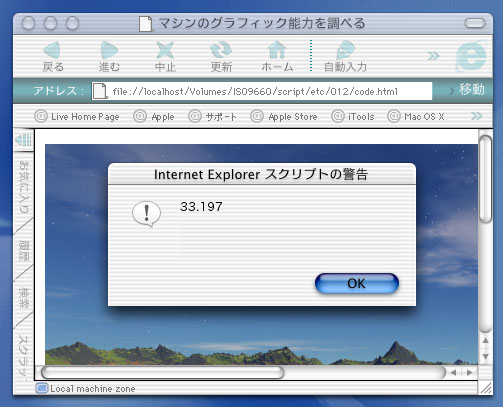Click the Live Home Page @ icon
Screen dimensions: 503x407
[41, 116]
